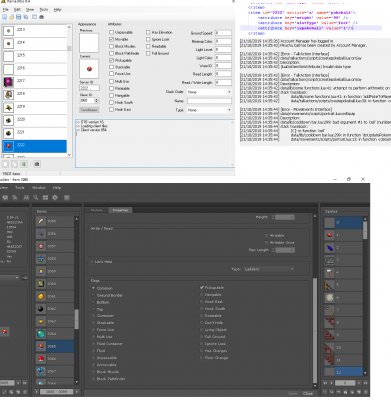Click the new item blank page icon below list
Screen dimensions: 391x400
[x=6, y=164]
